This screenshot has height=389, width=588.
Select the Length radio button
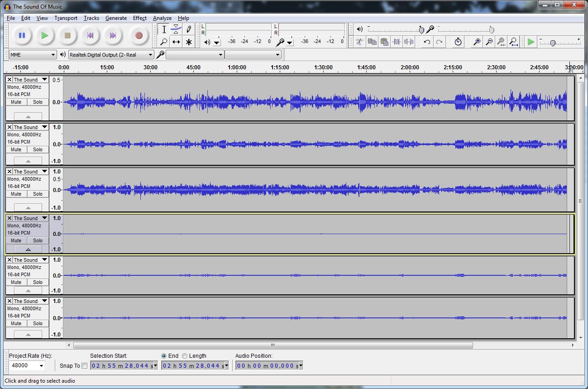[x=185, y=356]
